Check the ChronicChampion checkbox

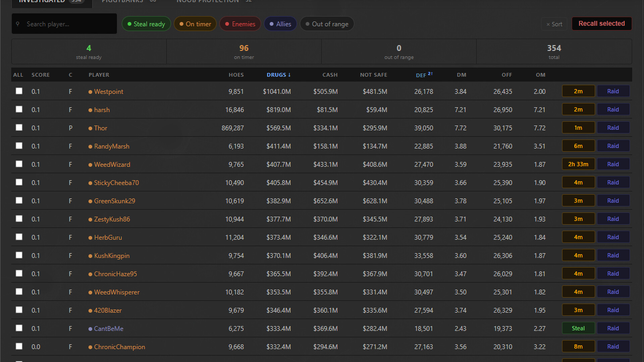(x=19, y=346)
